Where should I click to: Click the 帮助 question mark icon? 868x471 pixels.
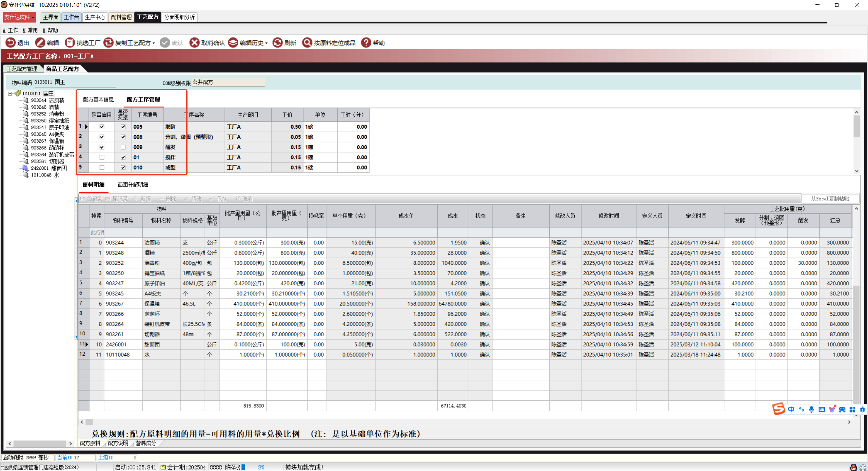coord(366,43)
